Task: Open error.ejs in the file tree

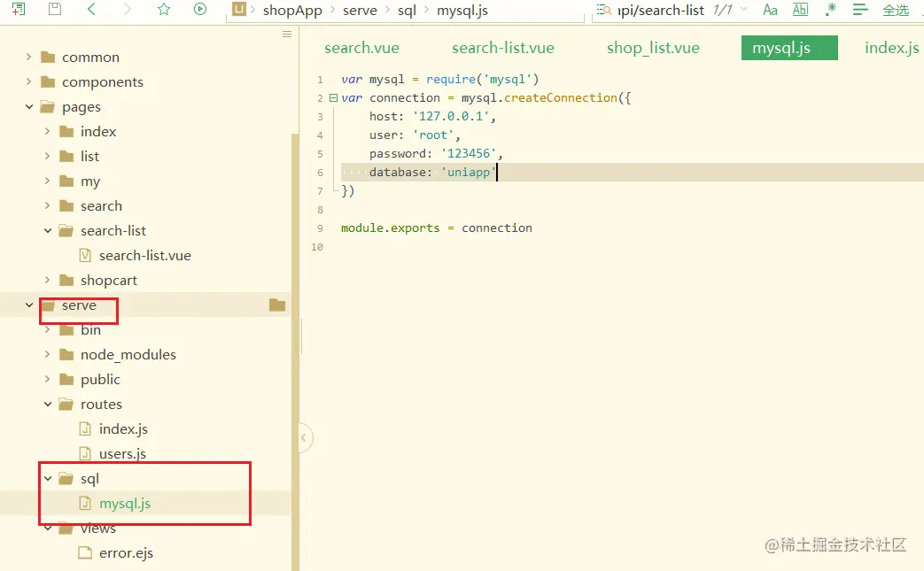Action: pos(126,552)
